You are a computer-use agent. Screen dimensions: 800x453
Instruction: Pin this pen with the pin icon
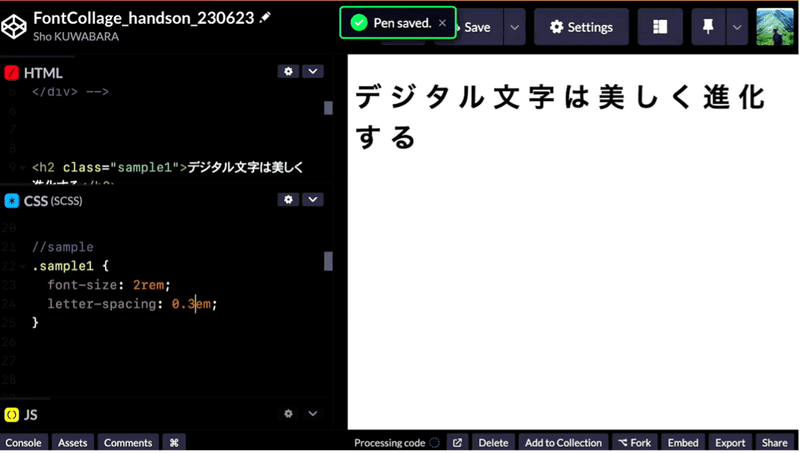pos(708,27)
